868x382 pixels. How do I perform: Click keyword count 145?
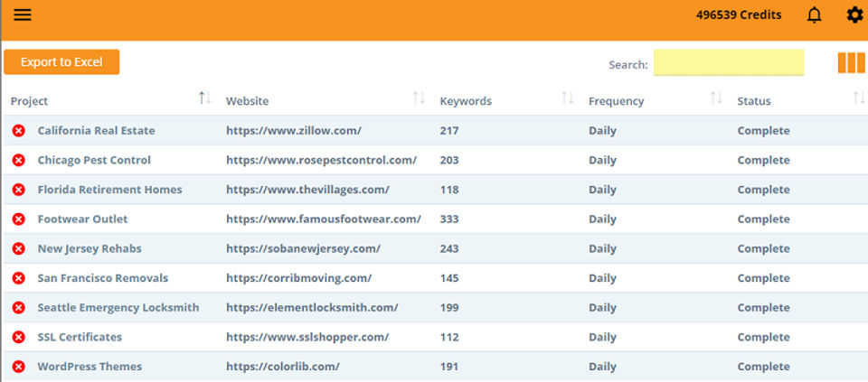(449, 278)
